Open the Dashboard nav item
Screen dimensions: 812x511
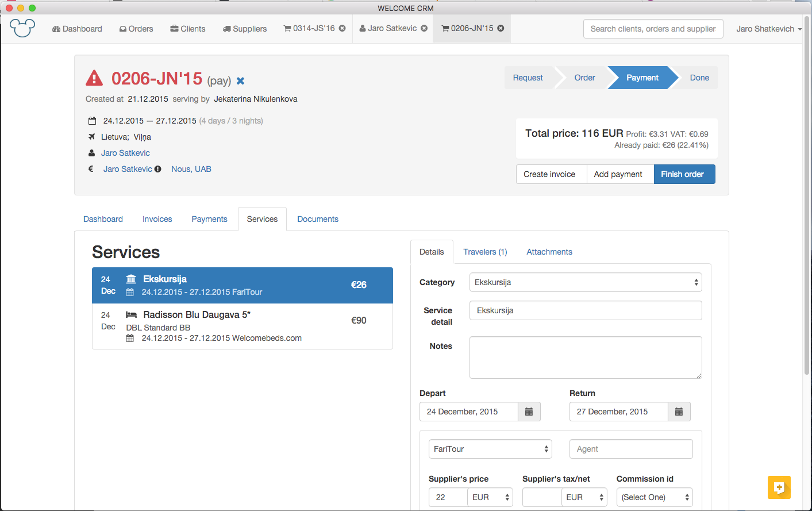[77, 29]
